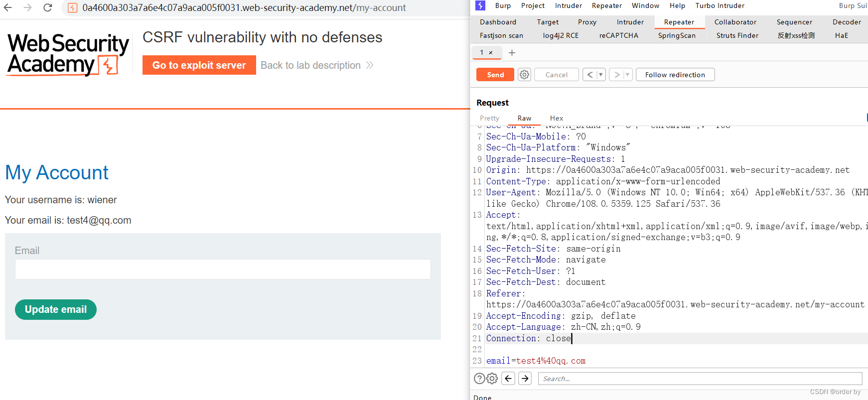The width and height of the screenshot is (868, 400).
Task: Expand next-request history dropdown arrow
Action: [x=628, y=75]
